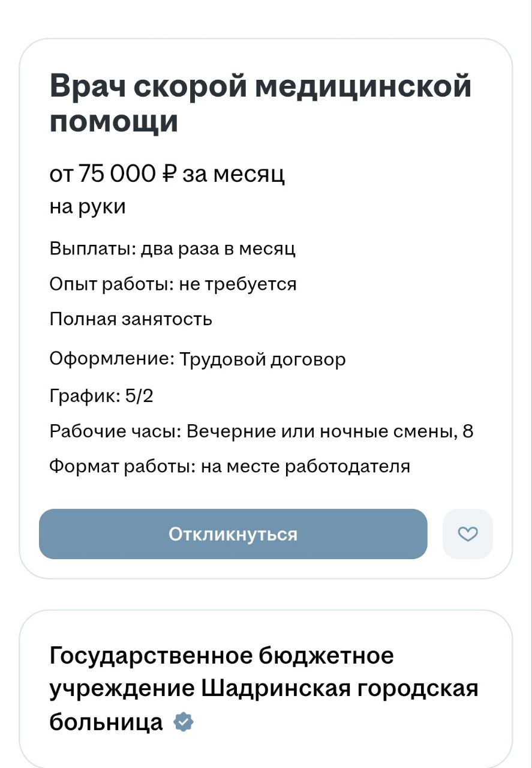Click the Формат работы label
This screenshot has height=768, width=532.
coord(121,466)
